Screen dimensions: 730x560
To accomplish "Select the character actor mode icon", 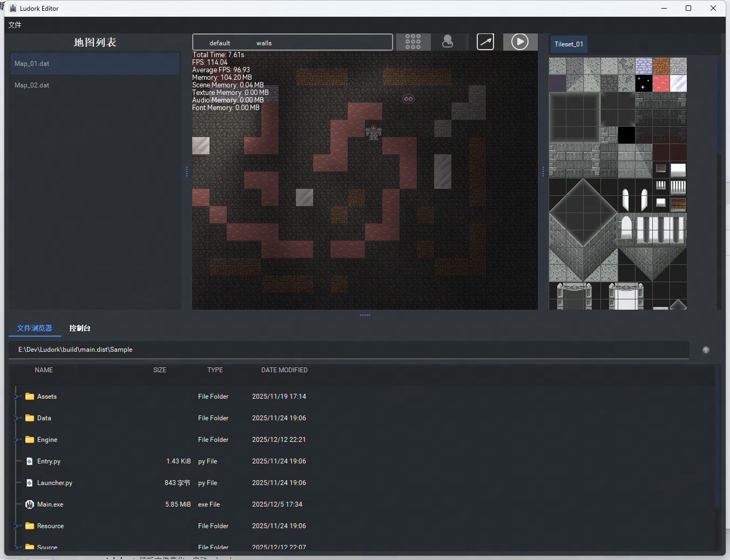I will (x=448, y=42).
